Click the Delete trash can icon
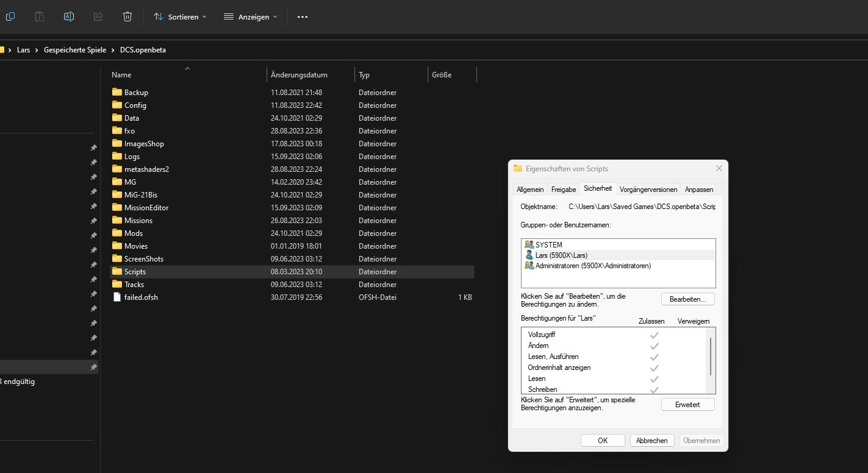Screen dimensions: 868x473 coord(127,16)
